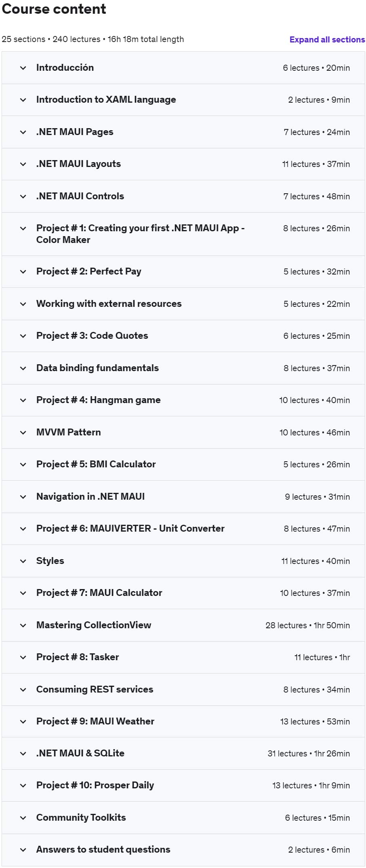Expand Data binding fundamentals chevron
The image size is (366, 868).
23,368
